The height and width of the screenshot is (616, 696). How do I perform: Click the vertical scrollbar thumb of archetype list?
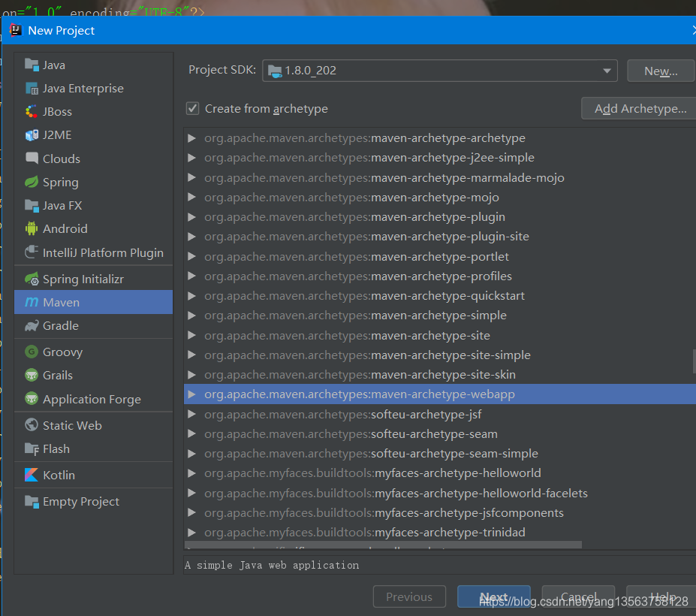point(694,361)
